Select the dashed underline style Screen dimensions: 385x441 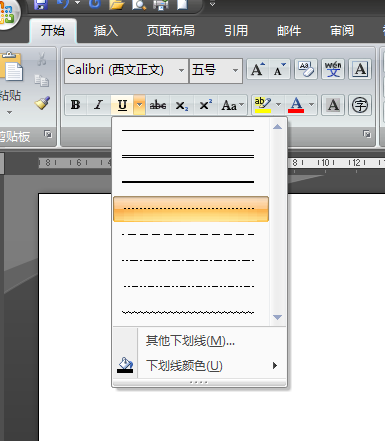(x=191, y=234)
